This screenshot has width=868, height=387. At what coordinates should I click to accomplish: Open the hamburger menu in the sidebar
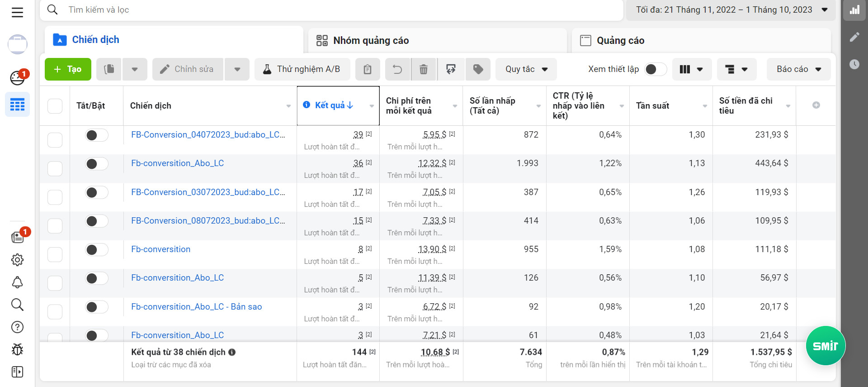click(x=17, y=12)
